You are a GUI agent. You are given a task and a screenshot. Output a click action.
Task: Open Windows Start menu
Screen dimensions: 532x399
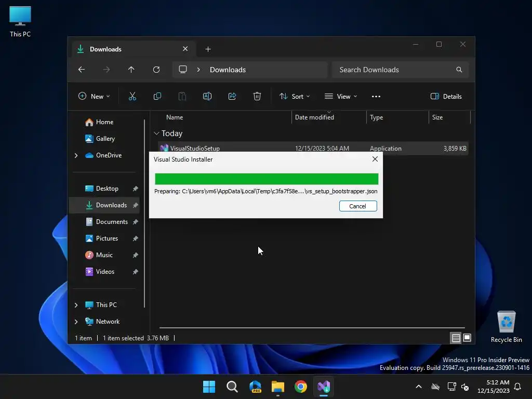pyautogui.click(x=209, y=387)
